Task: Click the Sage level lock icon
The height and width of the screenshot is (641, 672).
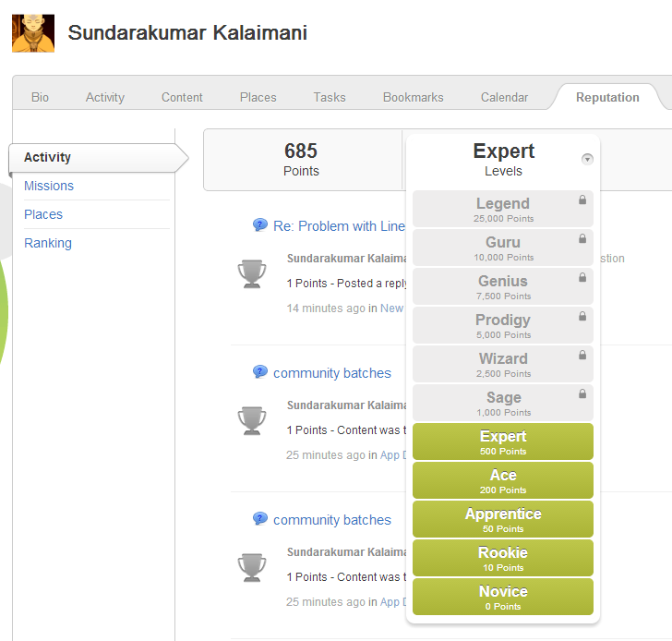Action: tap(582, 393)
